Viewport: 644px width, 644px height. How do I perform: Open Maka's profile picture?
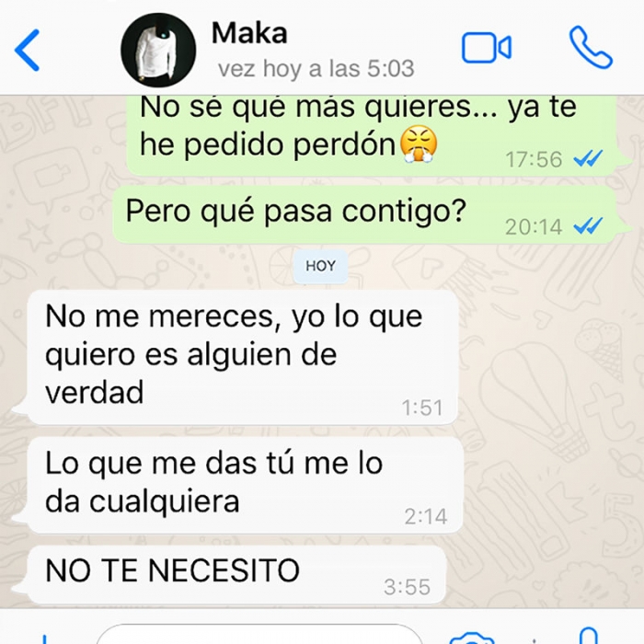158,50
